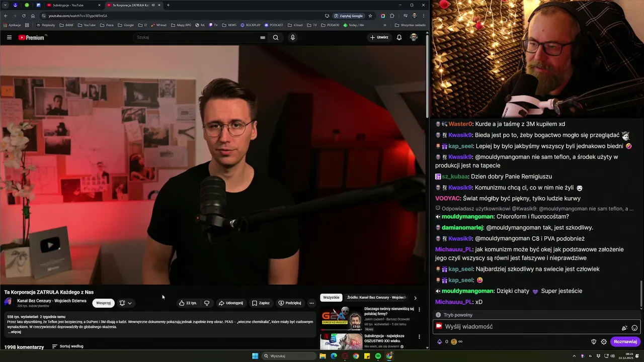Viewport: 644px width, 362px height.
Task: Open overflow bookmarks chevron in bookmarks bar
Action: click(385, 25)
